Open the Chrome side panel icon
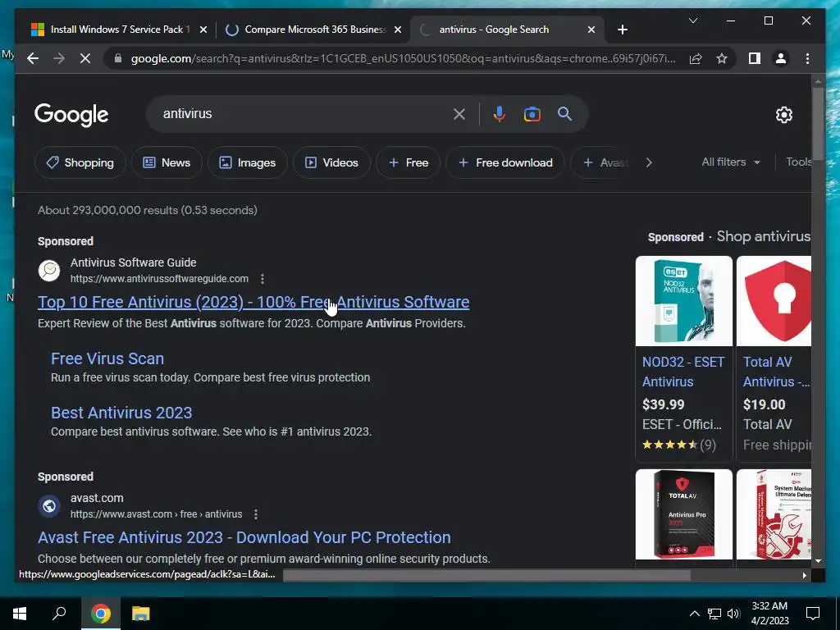The width and height of the screenshot is (840, 630). [x=755, y=58]
